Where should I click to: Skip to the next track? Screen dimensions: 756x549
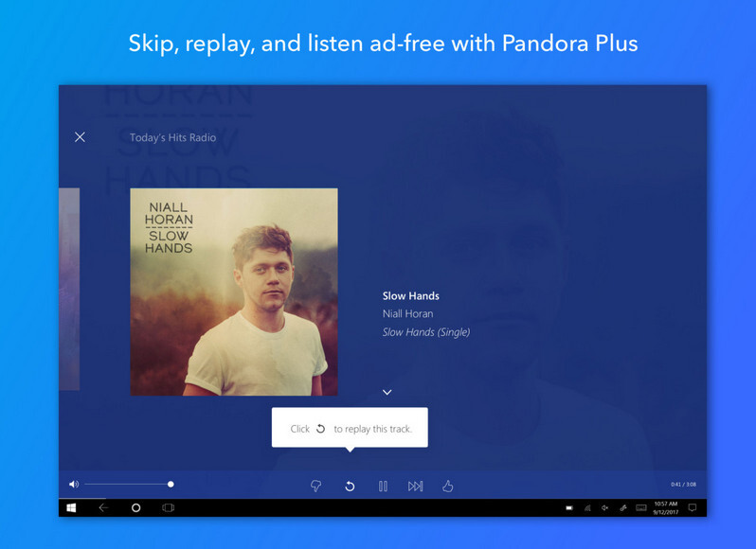coord(415,487)
